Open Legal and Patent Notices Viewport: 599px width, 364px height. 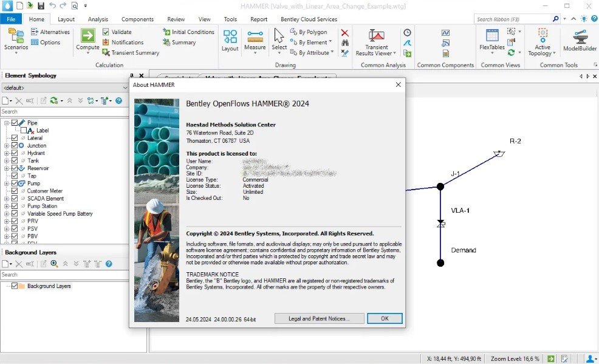319,318
